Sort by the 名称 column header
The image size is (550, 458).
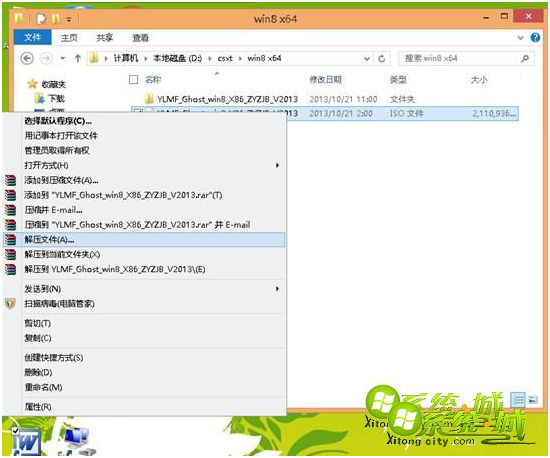point(153,80)
